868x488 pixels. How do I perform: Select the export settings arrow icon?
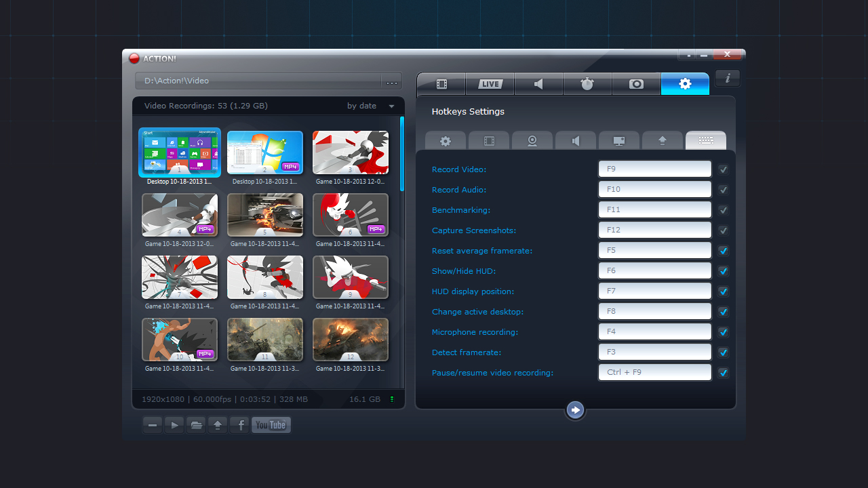point(662,140)
